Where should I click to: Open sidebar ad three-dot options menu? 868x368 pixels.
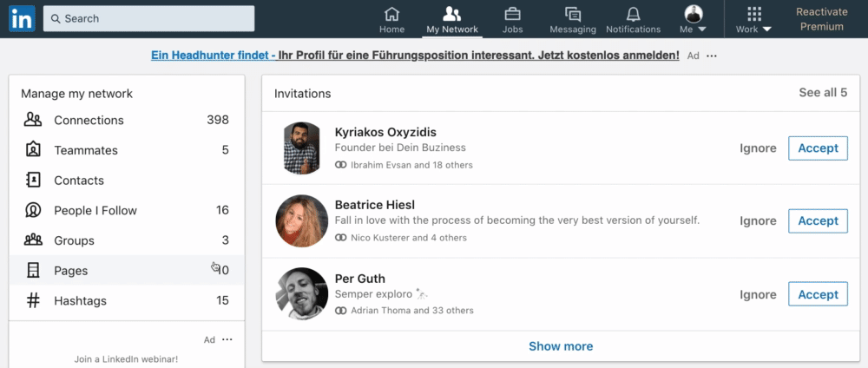click(227, 339)
